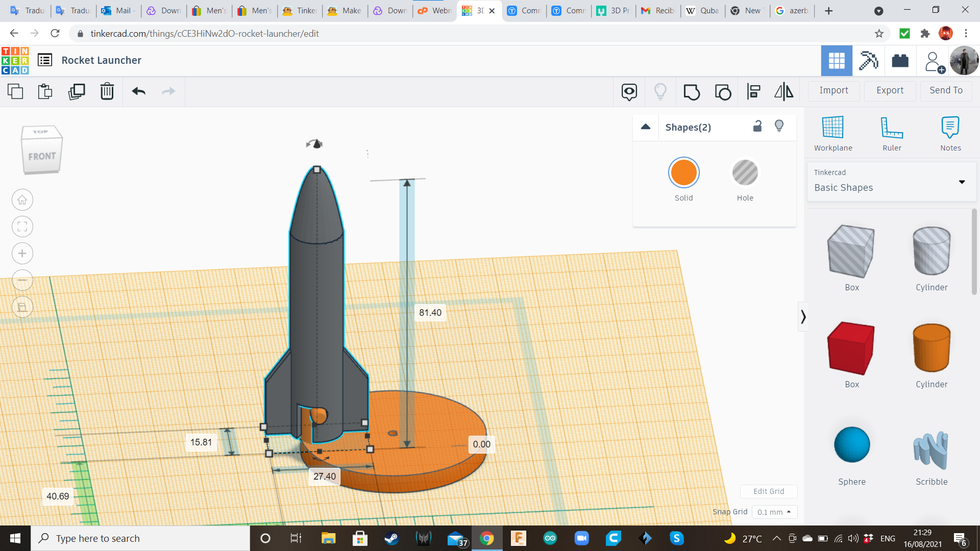The width and height of the screenshot is (980, 551).
Task: Expand the Basic Shapes library dropdown
Action: point(962,182)
